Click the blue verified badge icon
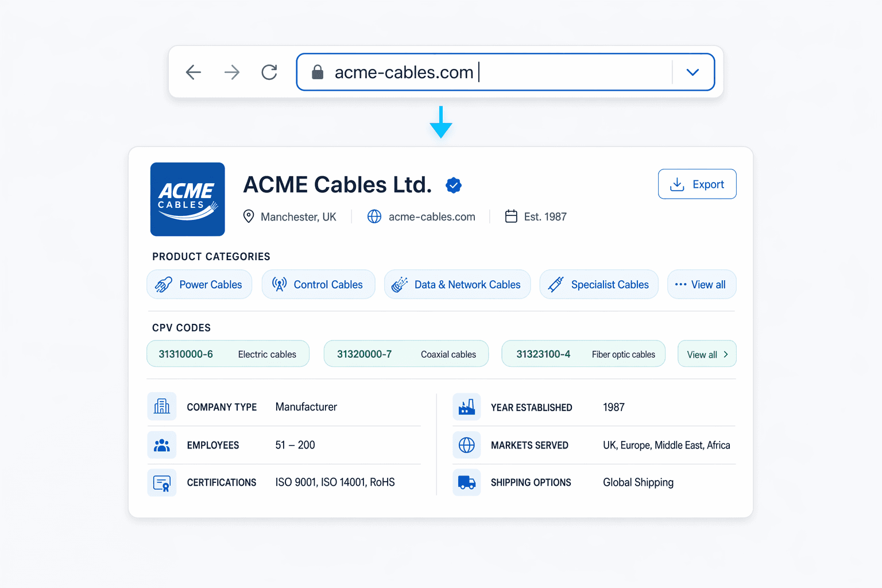The height and width of the screenshot is (588, 882). 454,185
